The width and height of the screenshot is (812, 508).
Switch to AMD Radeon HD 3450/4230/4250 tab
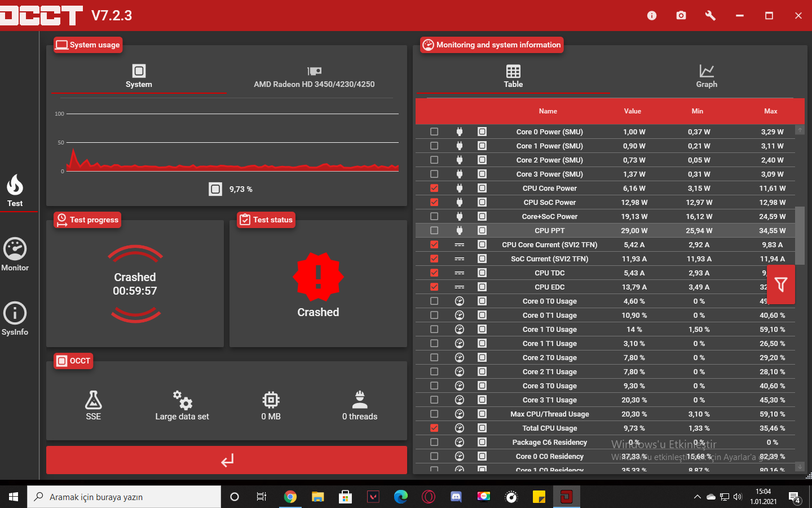click(314, 76)
